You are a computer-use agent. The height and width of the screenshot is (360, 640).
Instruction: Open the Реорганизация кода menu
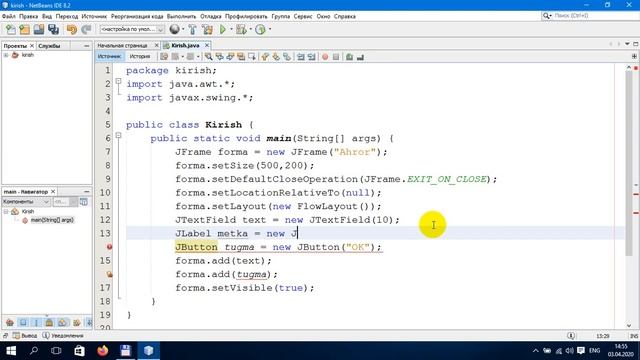[137, 16]
